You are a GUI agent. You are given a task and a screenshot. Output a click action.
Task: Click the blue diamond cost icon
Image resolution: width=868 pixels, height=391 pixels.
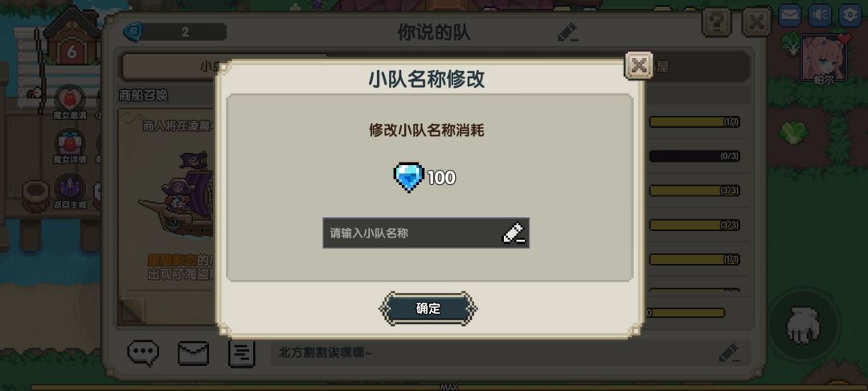408,177
